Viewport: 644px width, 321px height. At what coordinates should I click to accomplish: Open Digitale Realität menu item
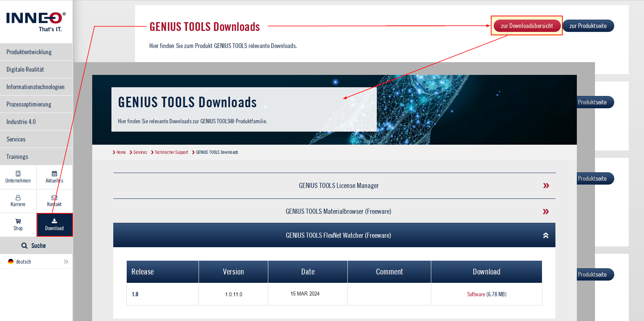tap(36, 69)
